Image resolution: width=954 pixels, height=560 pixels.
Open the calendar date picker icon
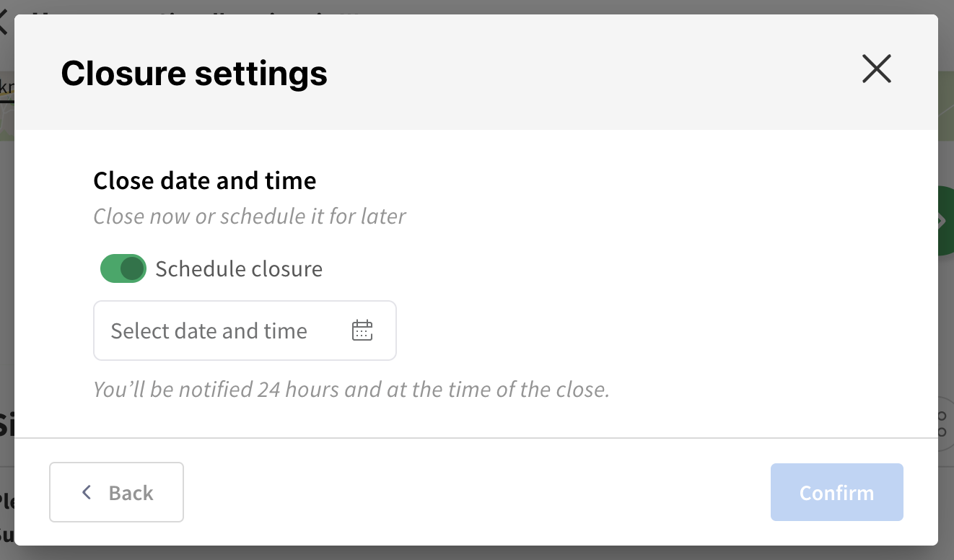point(362,331)
